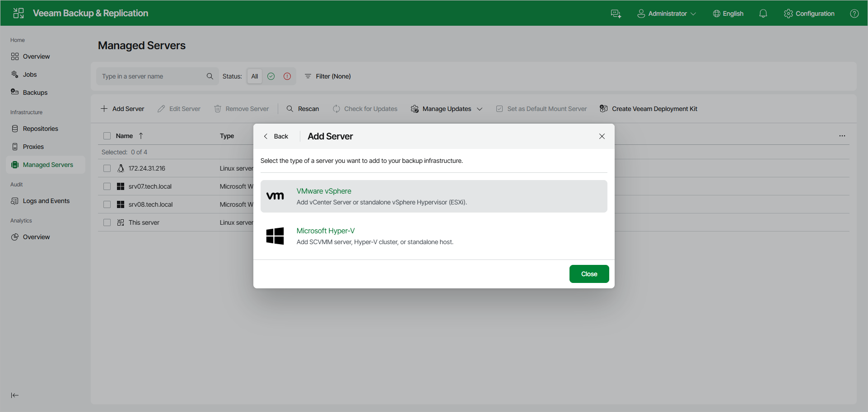Go to Home Overview in sidebar

point(46,56)
